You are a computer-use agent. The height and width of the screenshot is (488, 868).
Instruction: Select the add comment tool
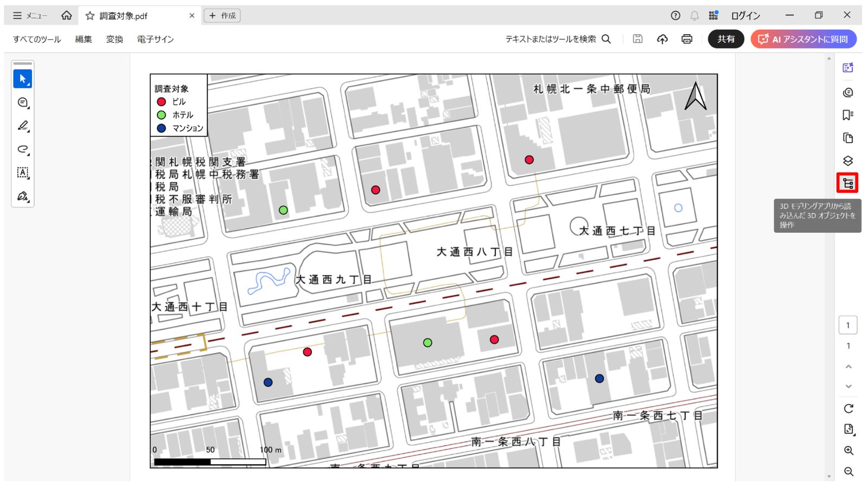point(23,102)
